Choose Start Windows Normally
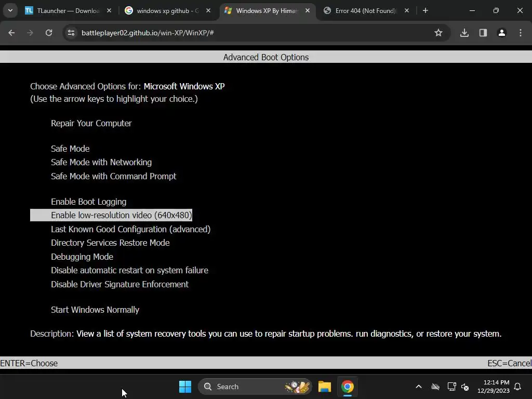The width and height of the screenshot is (532, 399). tap(95, 310)
